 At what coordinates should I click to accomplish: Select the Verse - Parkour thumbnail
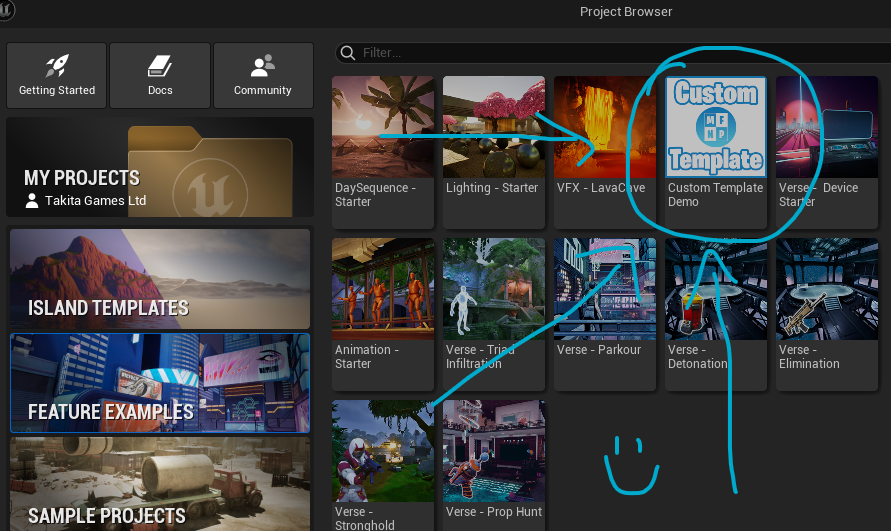pos(605,289)
